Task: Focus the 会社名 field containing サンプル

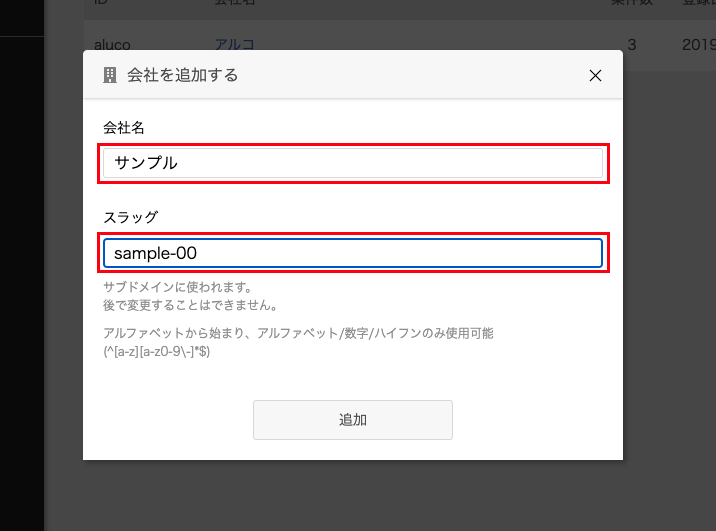Action: [353, 163]
